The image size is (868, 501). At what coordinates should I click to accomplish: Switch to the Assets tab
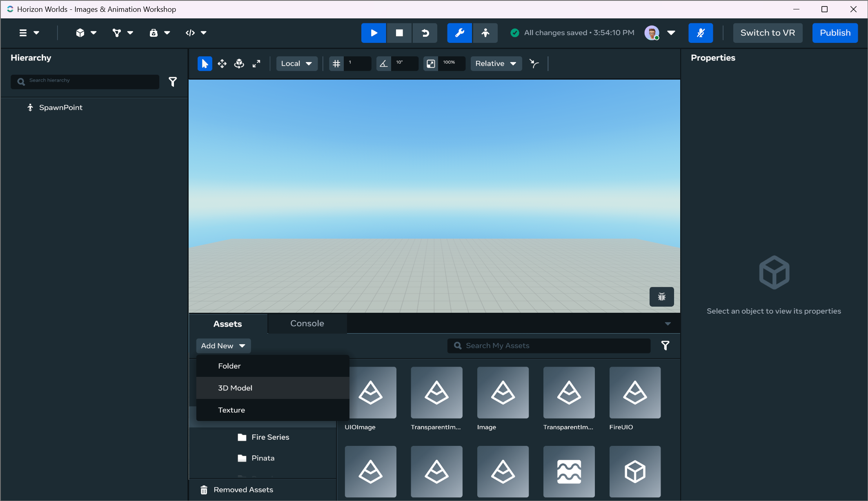click(227, 324)
